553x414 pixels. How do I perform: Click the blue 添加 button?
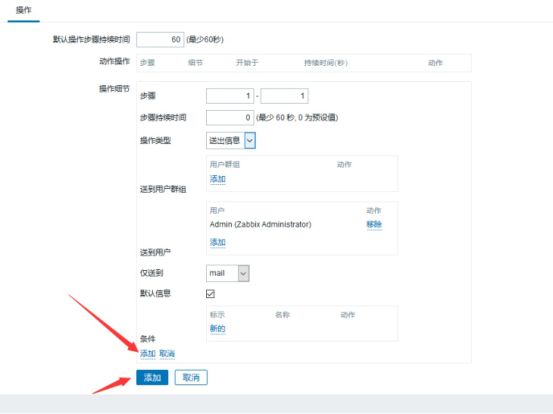point(152,378)
